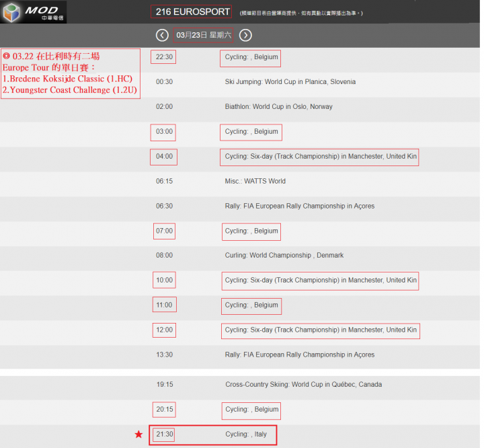This screenshot has height=448, width=484.
Task: Select the 07:00 Cycling, Belgium program
Action: coord(251,231)
